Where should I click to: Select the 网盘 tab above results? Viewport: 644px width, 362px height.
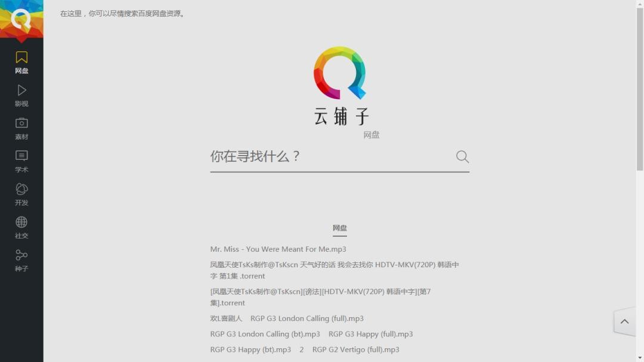pyautogui.click(x=340, y=228)
